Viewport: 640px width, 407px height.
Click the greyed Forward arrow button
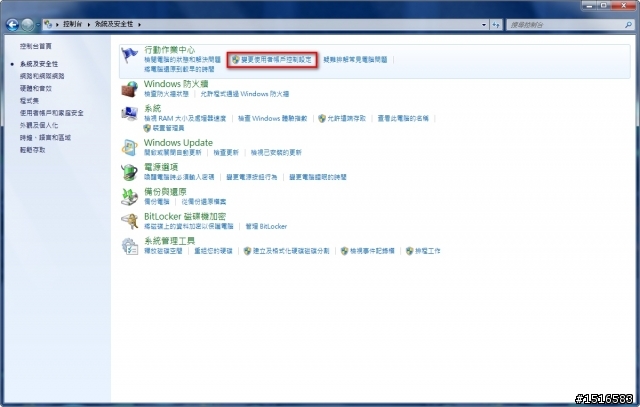(27, 25)
